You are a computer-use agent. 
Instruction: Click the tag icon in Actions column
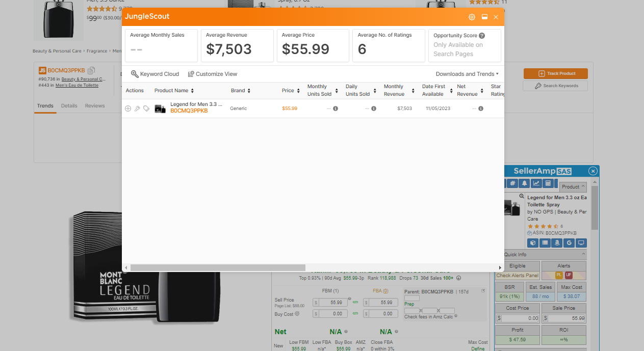pyautogui.click(x=146, y=109)
